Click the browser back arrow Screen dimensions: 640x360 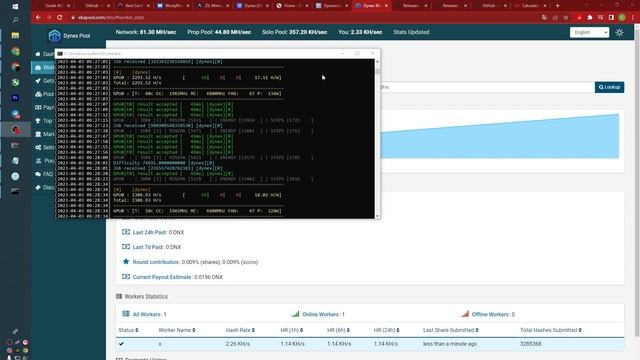[38, 18]
